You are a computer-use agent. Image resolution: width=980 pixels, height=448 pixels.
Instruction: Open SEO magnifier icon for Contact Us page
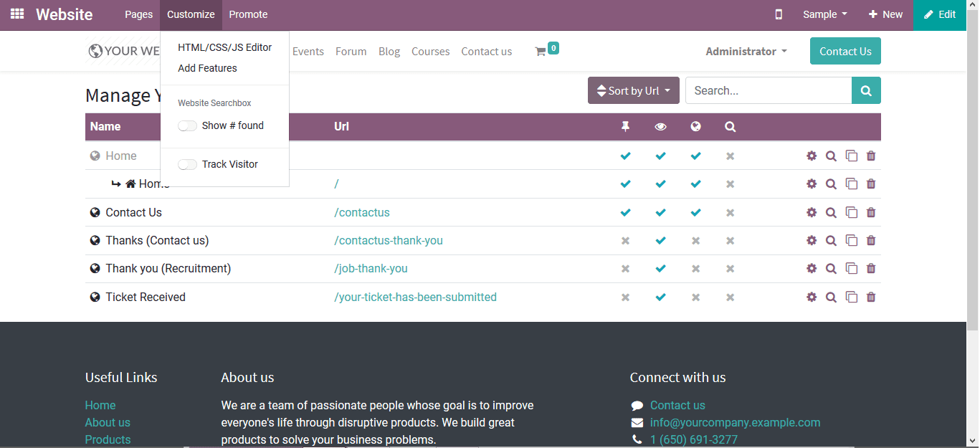pos(831,212)
